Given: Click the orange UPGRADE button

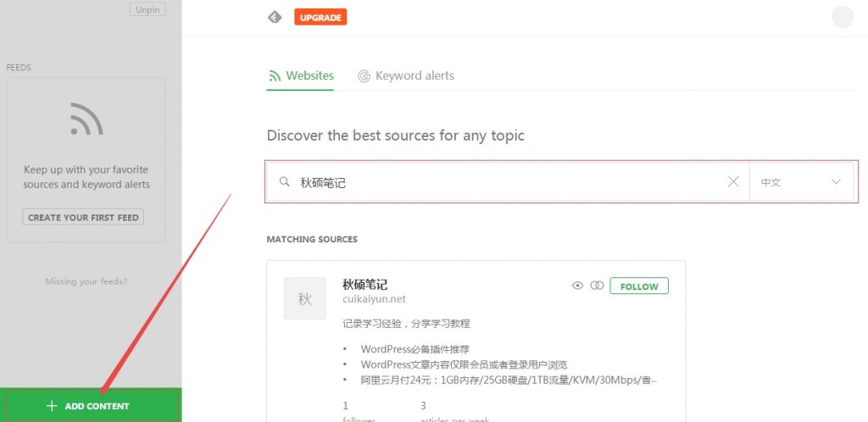Looking at the screenshot, I should tap(320, 17).
